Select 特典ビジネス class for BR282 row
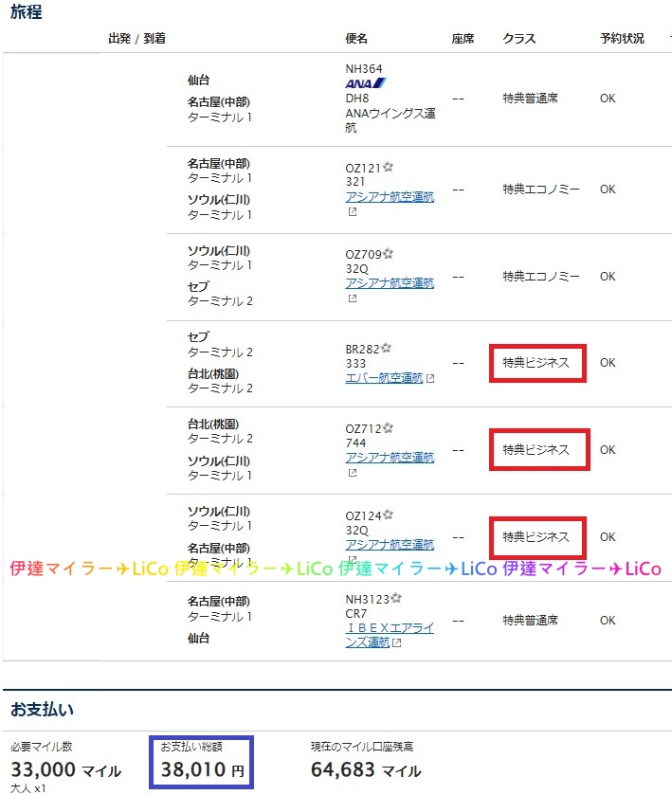This screenshot has height=795, width=672. point(536,363)
